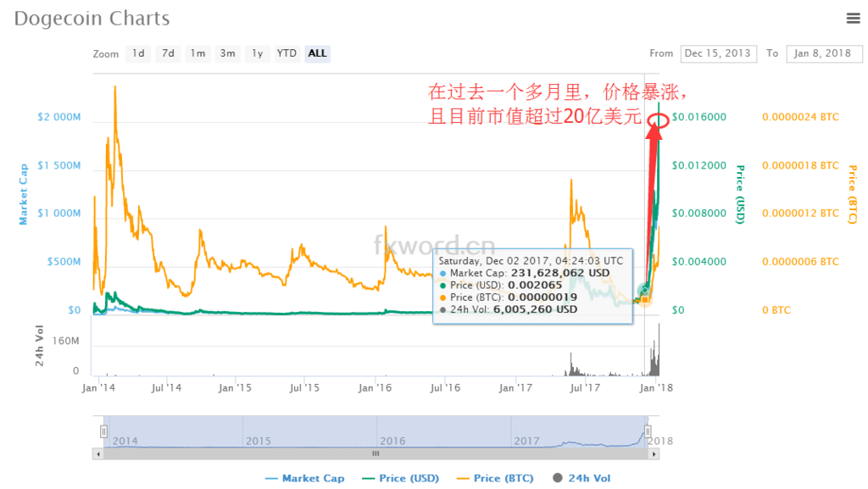This screenshot has width=868, height=489.
Task: Click the Jul '15 x-axis label
Action: [x=304, y=388]
